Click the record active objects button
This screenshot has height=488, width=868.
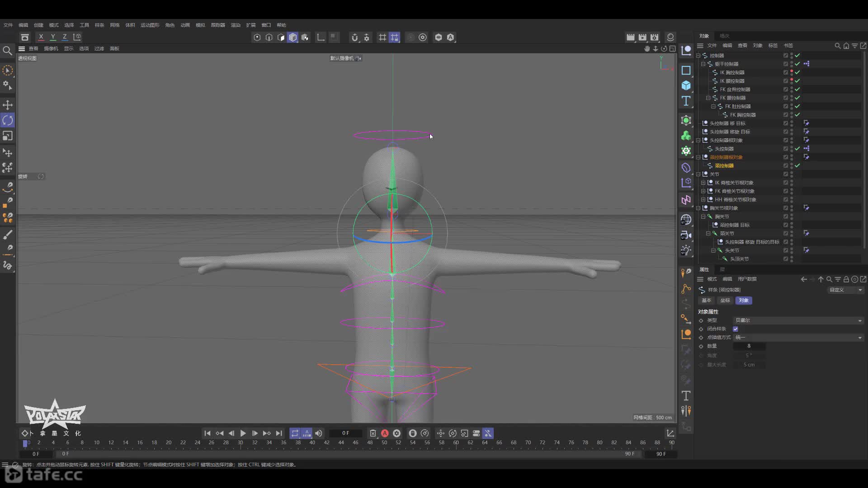pyautogui.click(x=373, y=433)
